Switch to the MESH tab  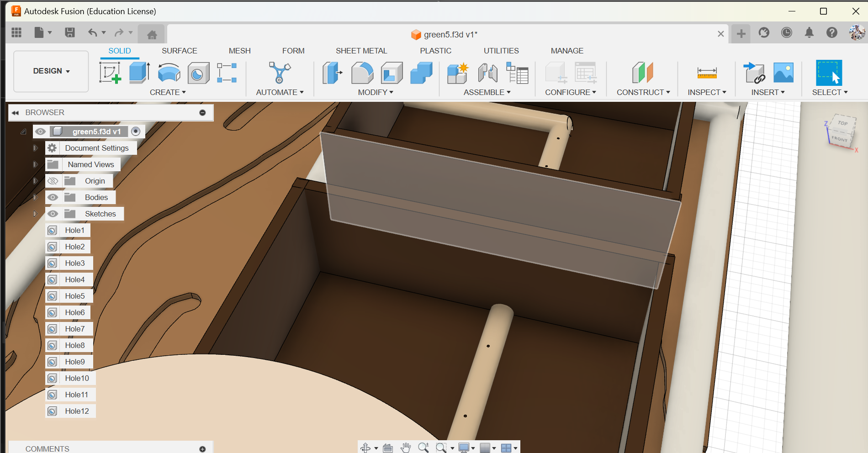click(240, 51)
